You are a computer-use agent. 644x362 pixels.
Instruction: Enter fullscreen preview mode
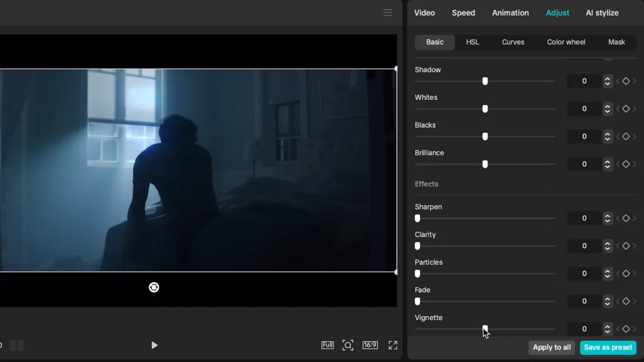coord(392,344)
